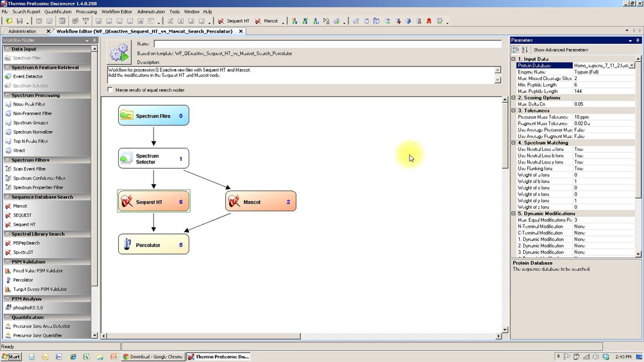The height and width of the screenshot is (362, 644).
Task: Select MSPepSearch in Spectral Library Search
Action: [x=26, y=243]
